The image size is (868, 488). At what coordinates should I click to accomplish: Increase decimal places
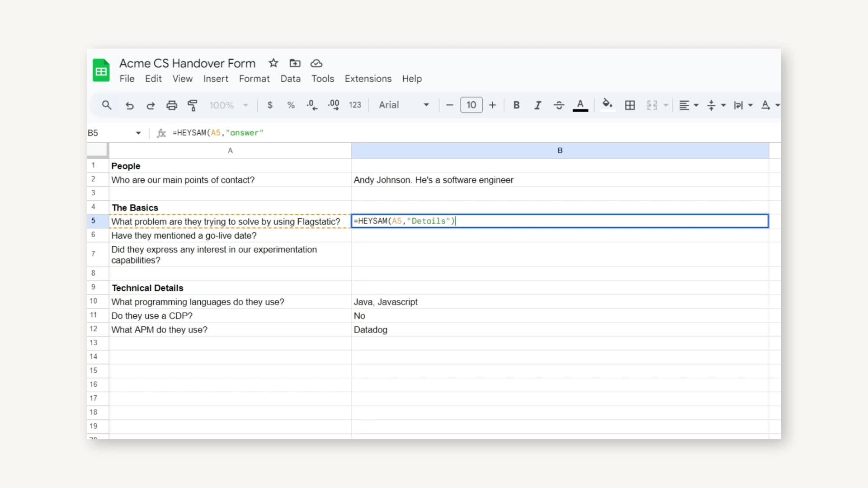(x=334, y=105)
